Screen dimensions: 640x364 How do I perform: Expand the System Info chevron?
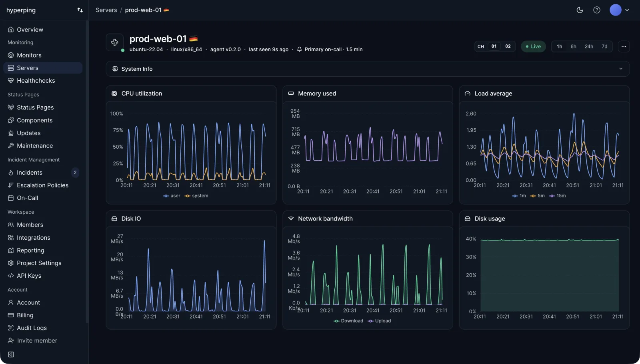(x=621, y=69)
